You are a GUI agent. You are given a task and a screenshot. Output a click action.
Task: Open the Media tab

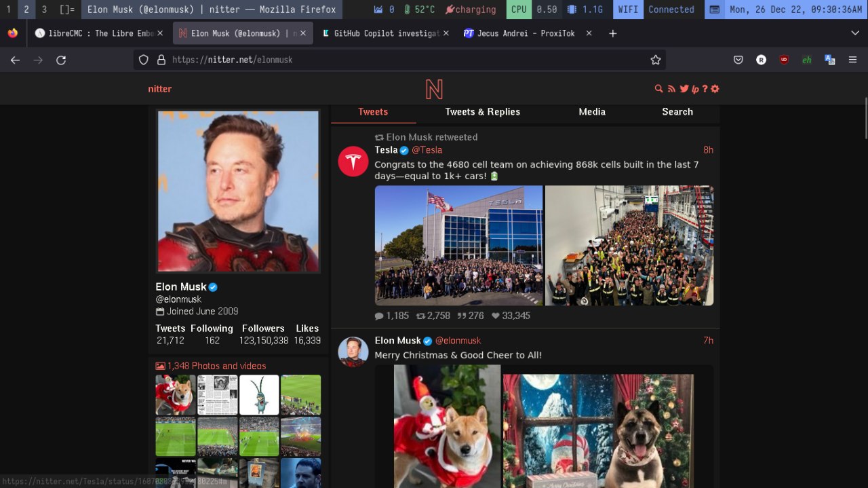click(592, 112)
